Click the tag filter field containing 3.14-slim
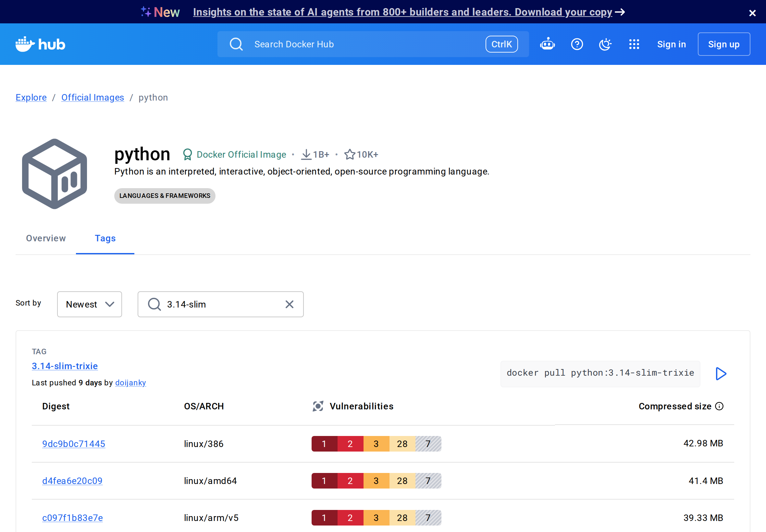 [220, 304]
